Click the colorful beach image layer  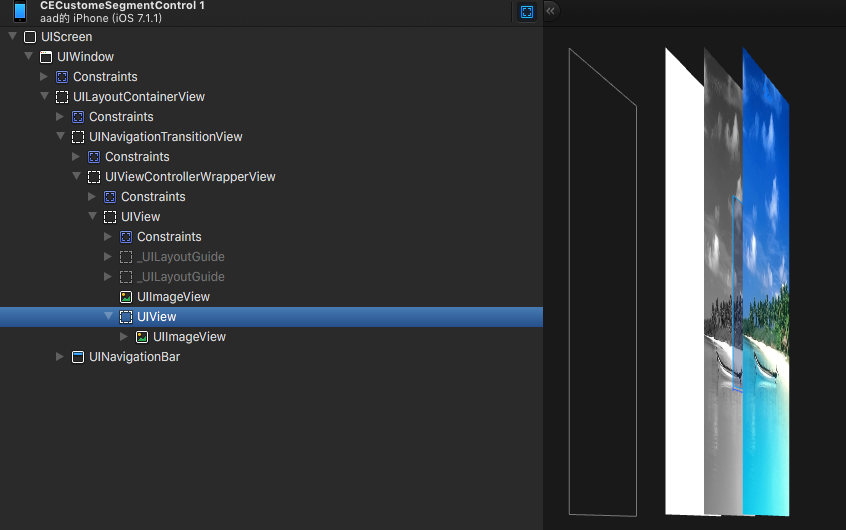point(768,300)
